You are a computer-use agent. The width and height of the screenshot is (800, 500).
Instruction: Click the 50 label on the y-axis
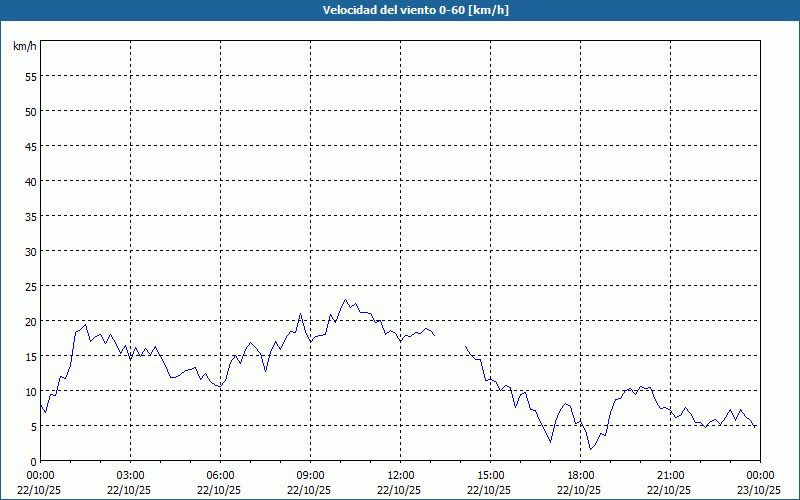tap(31, 111)
